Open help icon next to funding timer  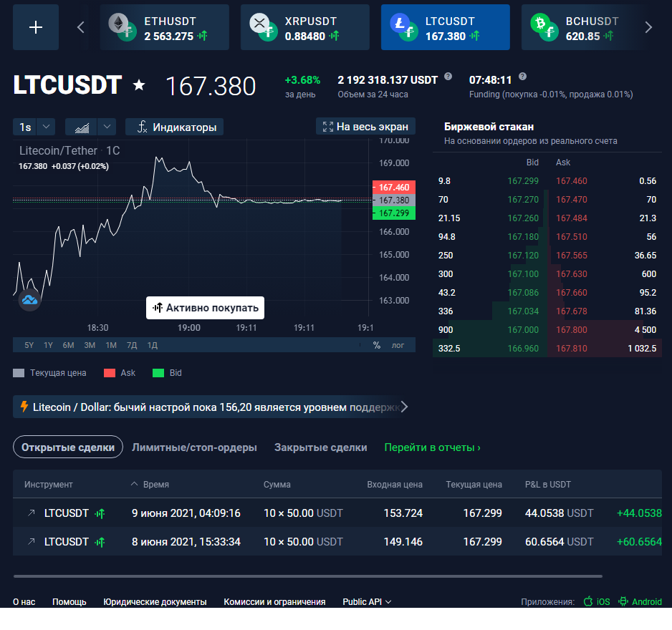(x=522, y=76)
